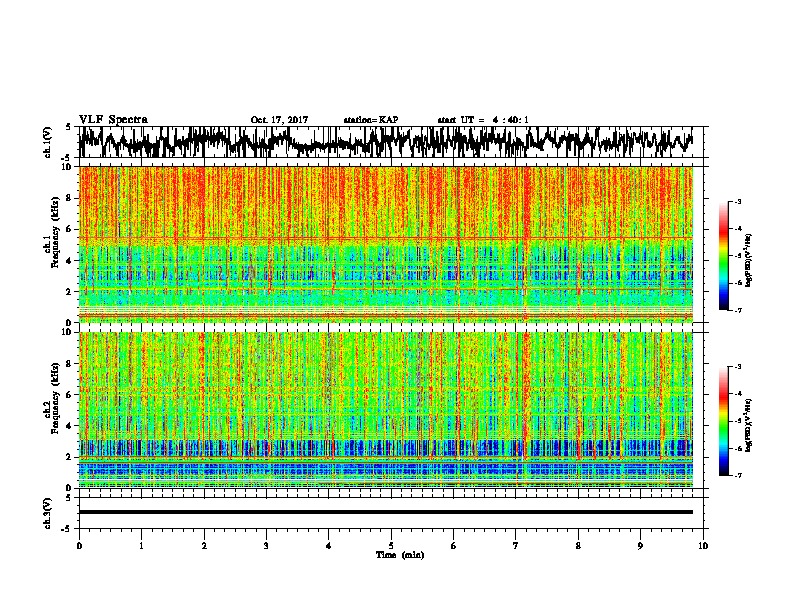Click time axis tick label "9"
Viewport: 792px width, 612px height.
click(640, 546)
